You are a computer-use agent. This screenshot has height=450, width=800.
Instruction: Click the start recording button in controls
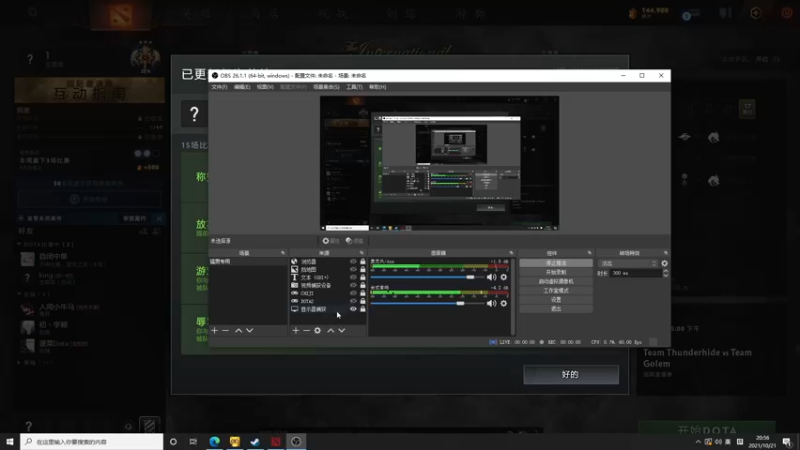556,272
